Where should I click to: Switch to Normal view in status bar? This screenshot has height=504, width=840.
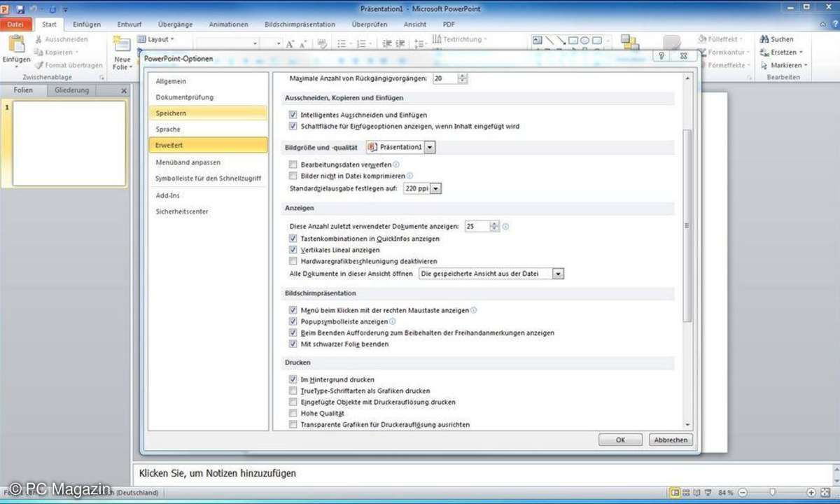click(x=674, y=492)
